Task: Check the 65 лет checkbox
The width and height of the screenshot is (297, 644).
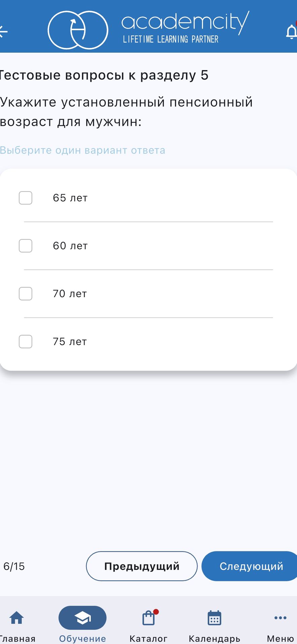Action: click(26, 198)
